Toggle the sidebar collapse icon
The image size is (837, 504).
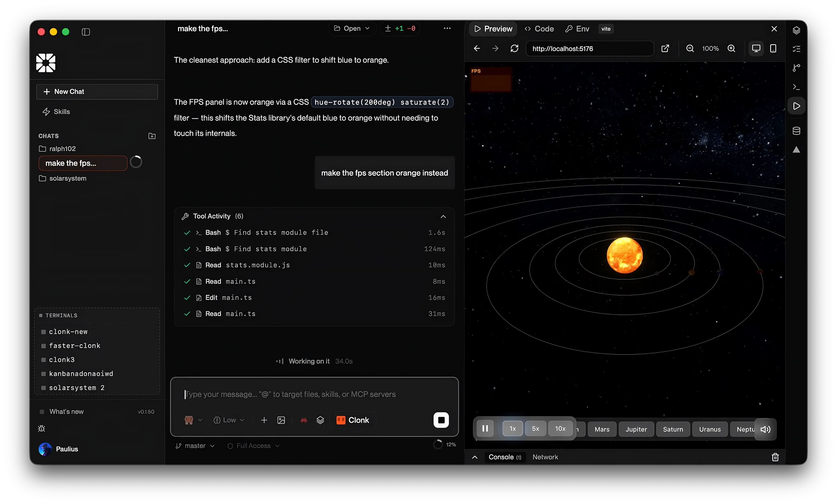click(x=86, y=32)
